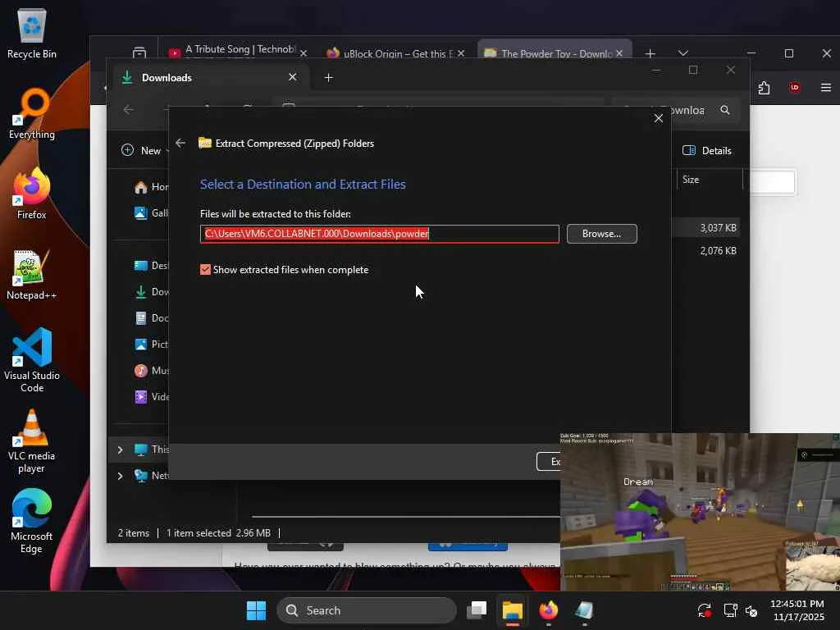Screen dimensions: 840x630
Task: Click Firefox icon on the taskbar
Action: point(548,610)
